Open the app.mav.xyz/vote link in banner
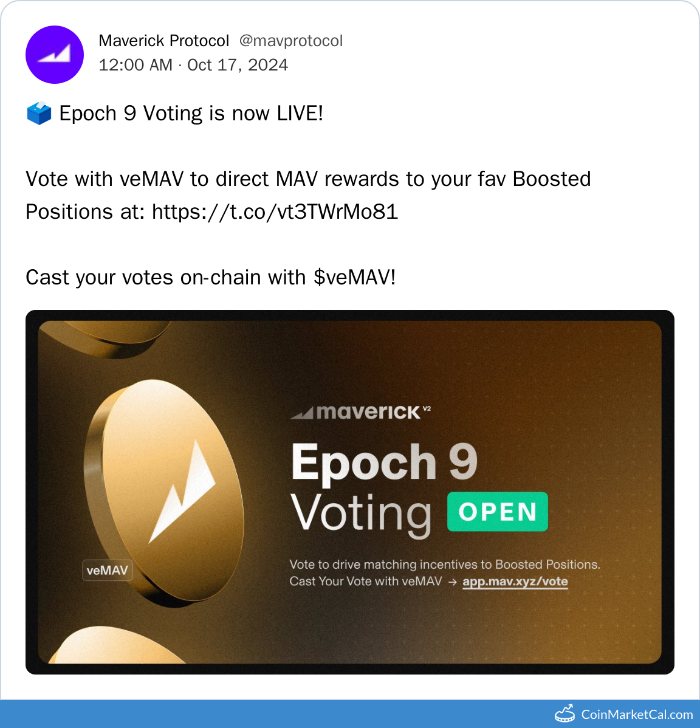 (x=515, y=582)
